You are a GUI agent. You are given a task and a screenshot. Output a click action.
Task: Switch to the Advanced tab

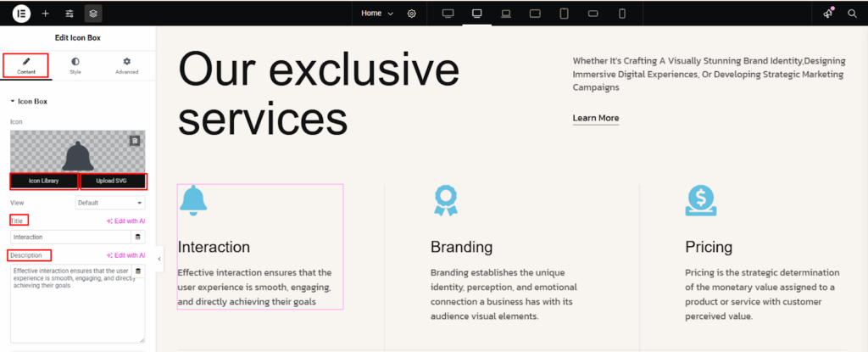coord(127,66)
